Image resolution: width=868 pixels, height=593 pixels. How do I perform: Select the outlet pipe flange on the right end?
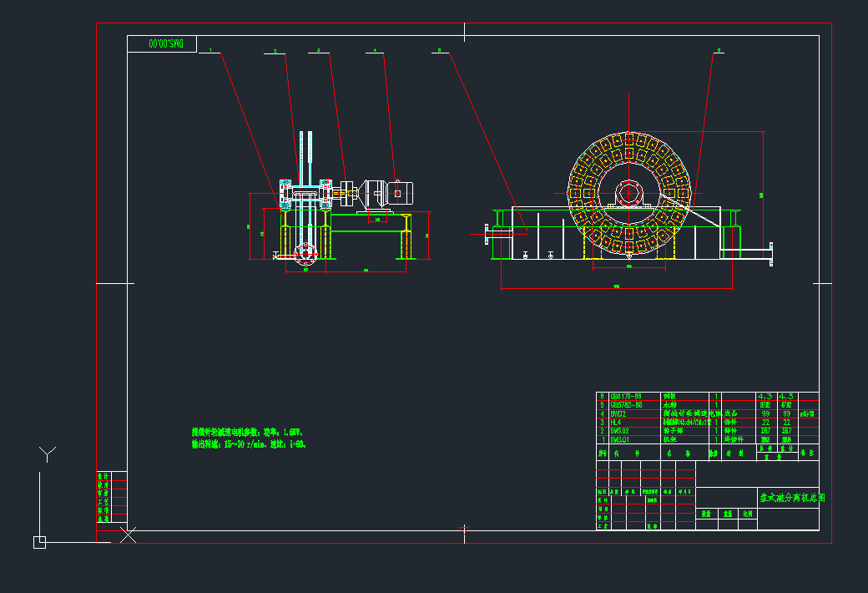[771, 255]
